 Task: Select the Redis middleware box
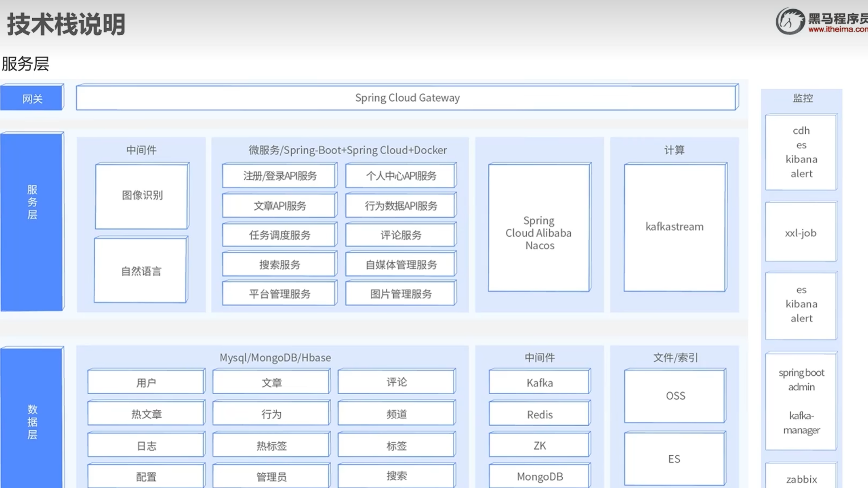[539, 414]
